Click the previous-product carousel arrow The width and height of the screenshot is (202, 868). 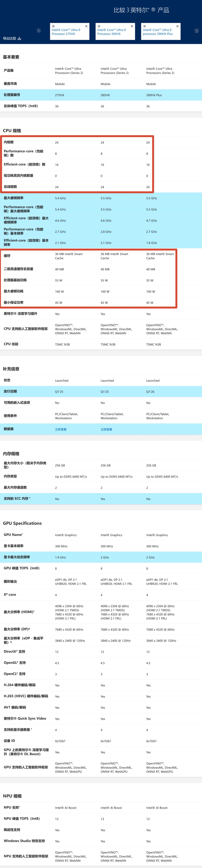pos(39,31)
